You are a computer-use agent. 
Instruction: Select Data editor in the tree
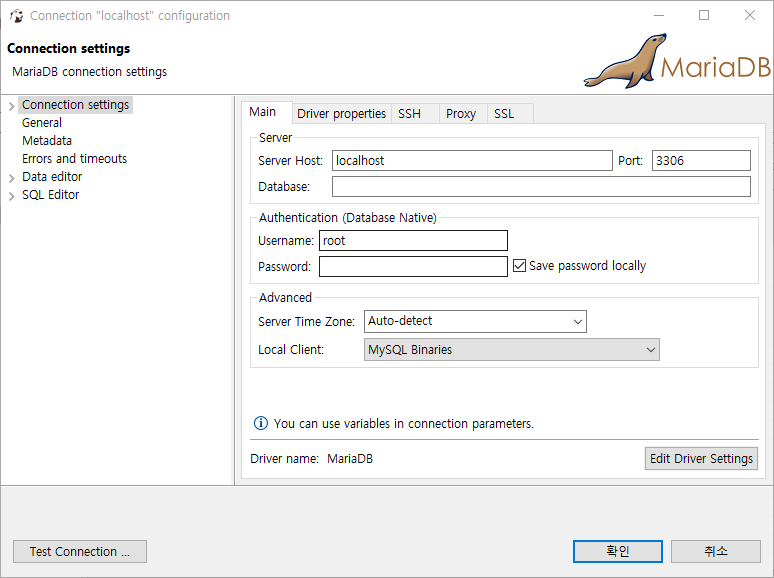(x=52, y=177)
